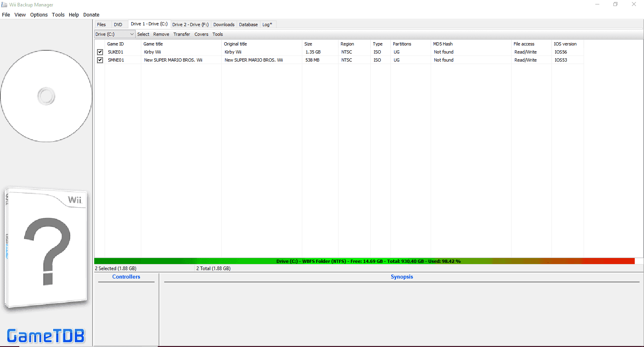Open the drive toolbar Tools menu
This screenshot has width=644, height=347.
click(218, 34)
